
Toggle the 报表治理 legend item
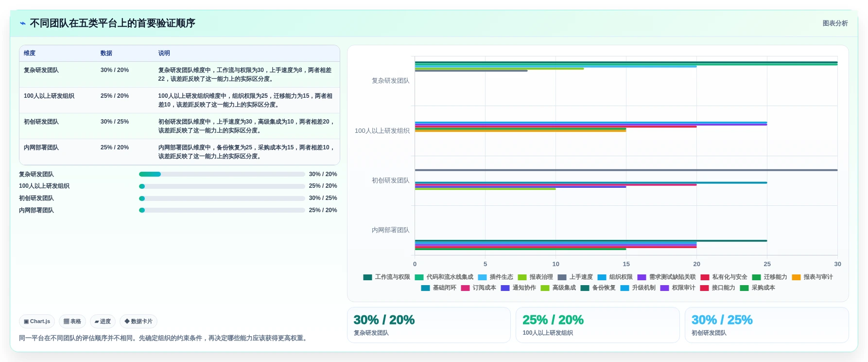point(536,277)
